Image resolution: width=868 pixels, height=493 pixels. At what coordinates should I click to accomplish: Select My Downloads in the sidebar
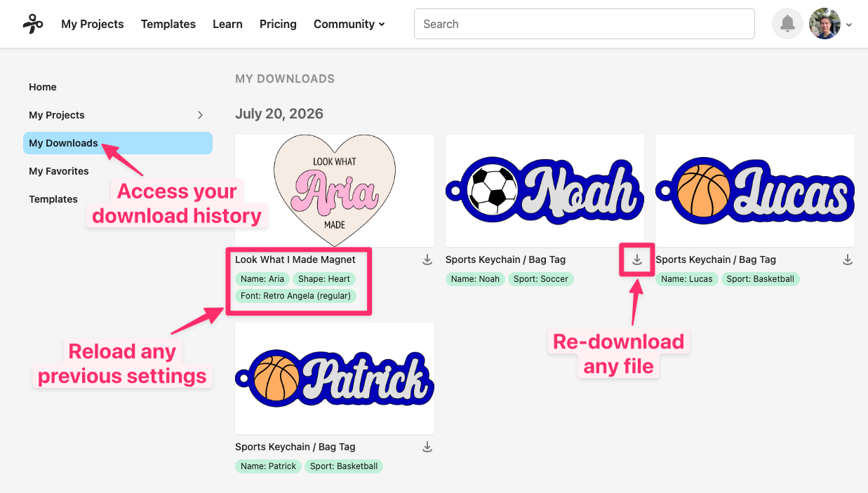(x=118, y=143)
